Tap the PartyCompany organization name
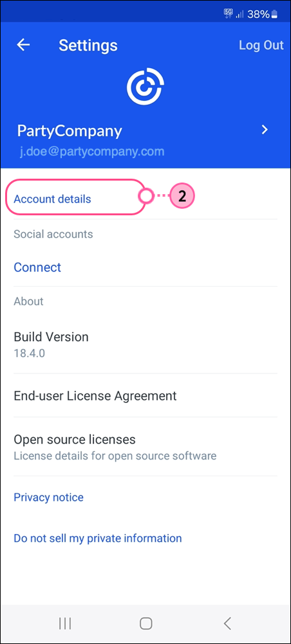This screenshot has width=291, height=644. click(70, 131)
